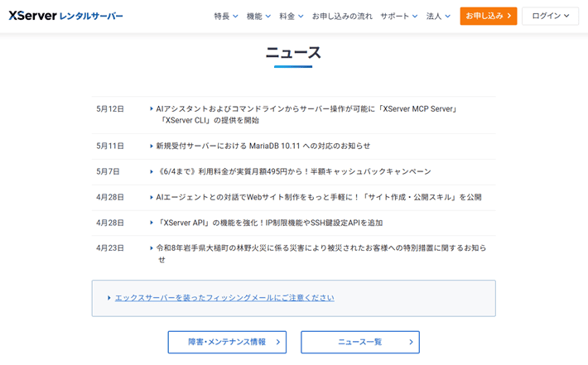Click the chevron on the ニュース一覧 button
588x365 pixels.
pyautogui.click(x=411, y=342)
